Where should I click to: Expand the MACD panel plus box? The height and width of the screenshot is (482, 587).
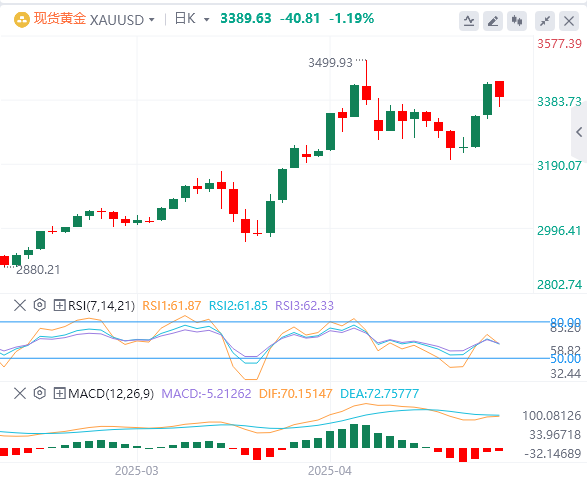point(60,393)
